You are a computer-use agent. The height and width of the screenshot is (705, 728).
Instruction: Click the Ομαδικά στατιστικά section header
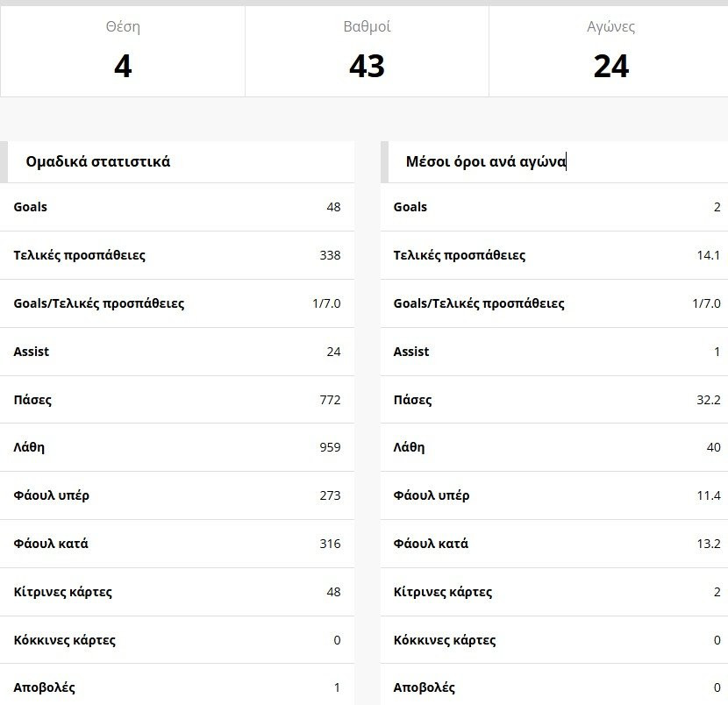click(x=98, y=161)
